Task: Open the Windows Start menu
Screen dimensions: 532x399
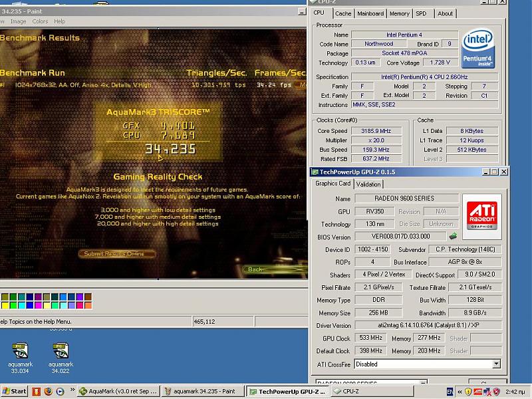Action: [14, 391]
